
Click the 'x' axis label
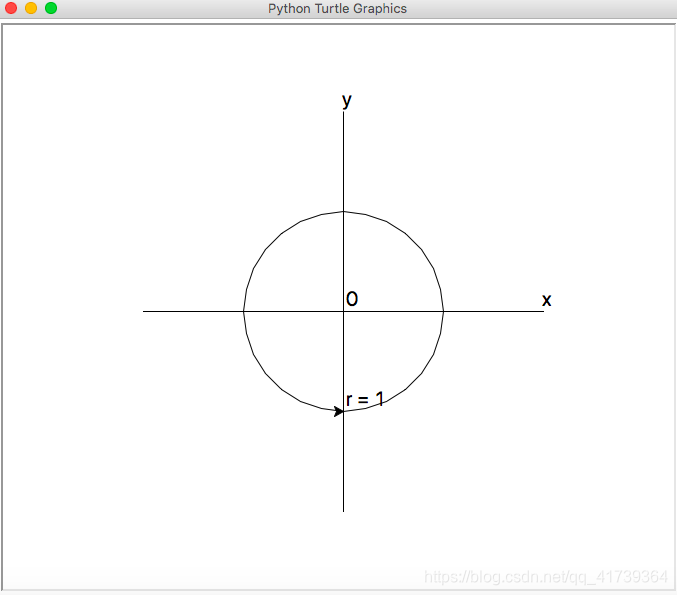[x=547, y=300]
